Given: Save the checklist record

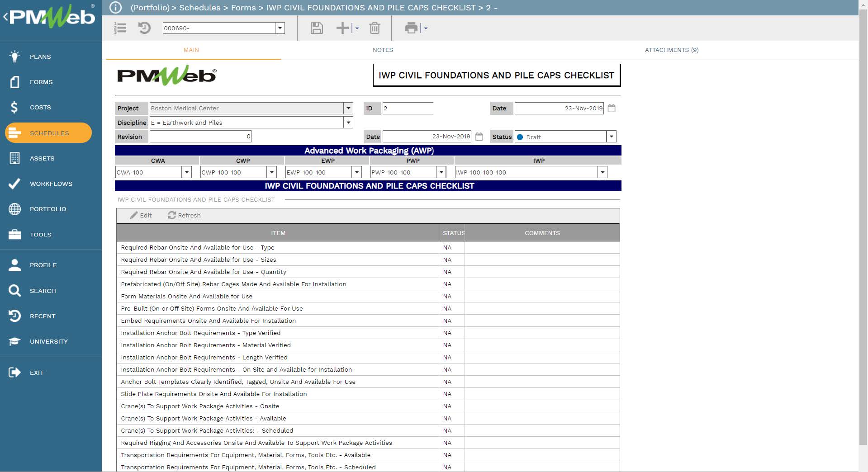Looking at the screenshot, I should (316, 28).
